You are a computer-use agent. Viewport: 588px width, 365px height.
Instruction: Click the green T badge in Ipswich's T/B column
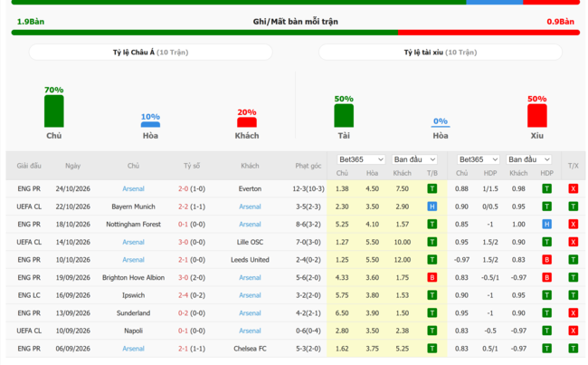(x=432, y=295)
